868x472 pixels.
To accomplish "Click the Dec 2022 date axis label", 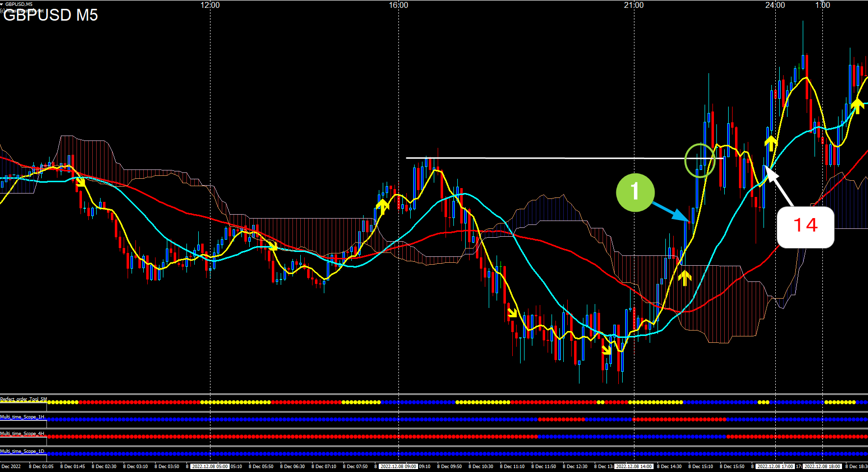I will click(11, 467).
